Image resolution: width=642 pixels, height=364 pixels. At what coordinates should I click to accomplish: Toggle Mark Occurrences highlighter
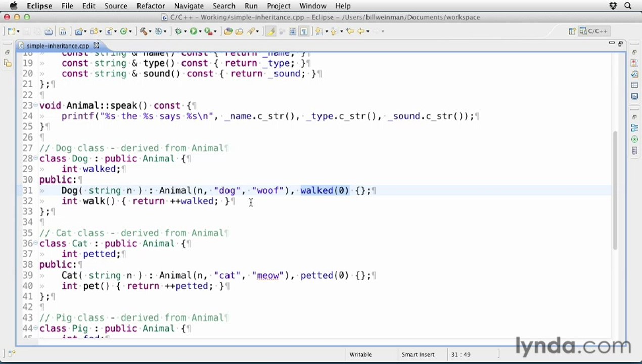(271, 31)
